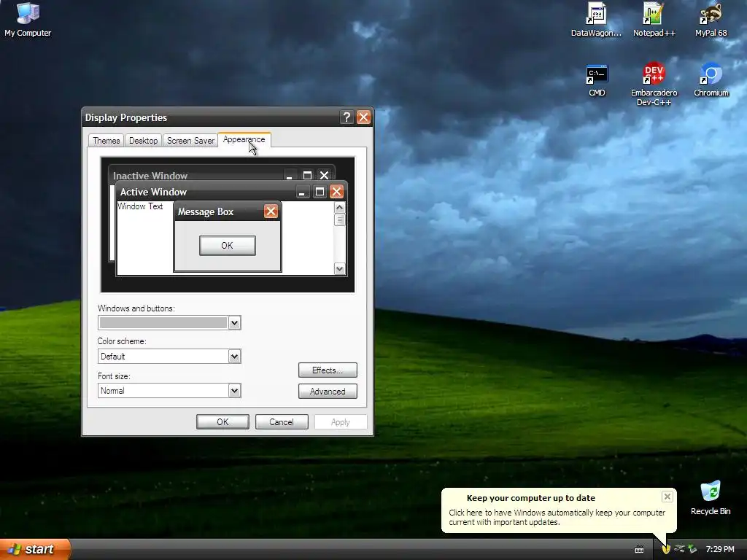Expand the Color scheme dropdown
Screen dimensions: 747x560
[234, 356]
